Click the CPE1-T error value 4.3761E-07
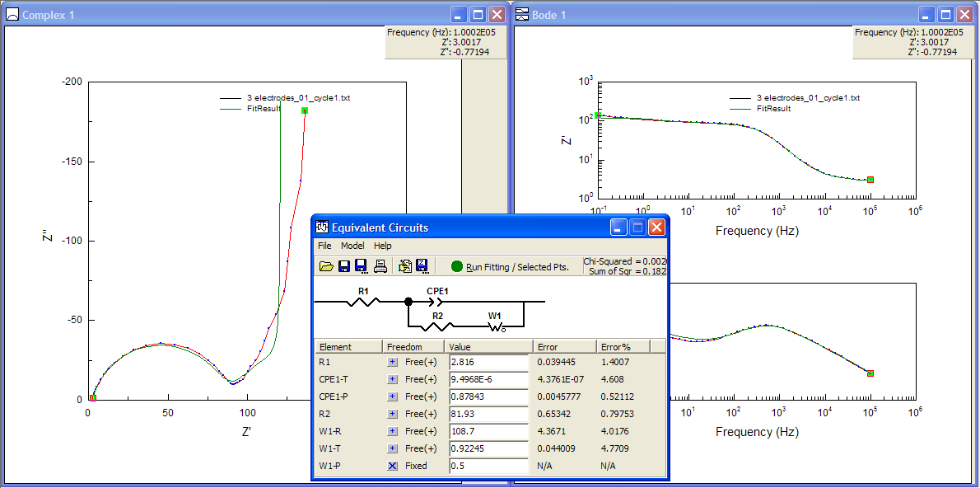This screenshot has width=980, height=488. [559, 379]
